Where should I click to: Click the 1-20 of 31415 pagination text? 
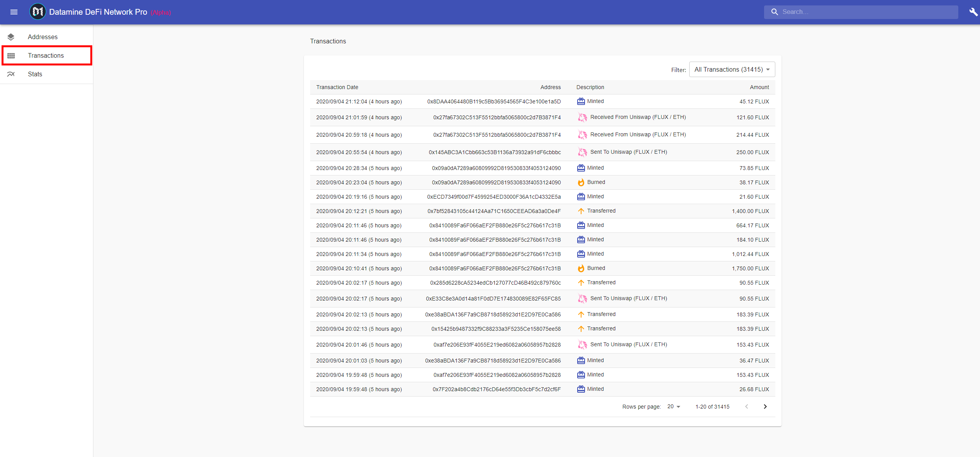[713, 407]
